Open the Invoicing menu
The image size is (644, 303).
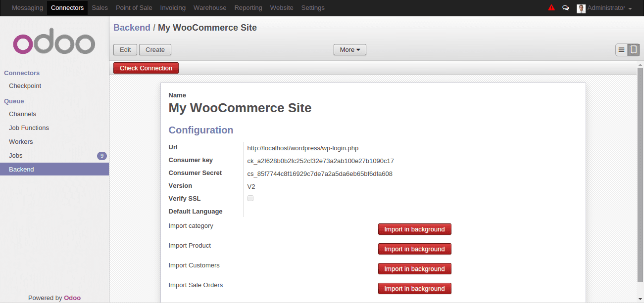pos(173,8)
